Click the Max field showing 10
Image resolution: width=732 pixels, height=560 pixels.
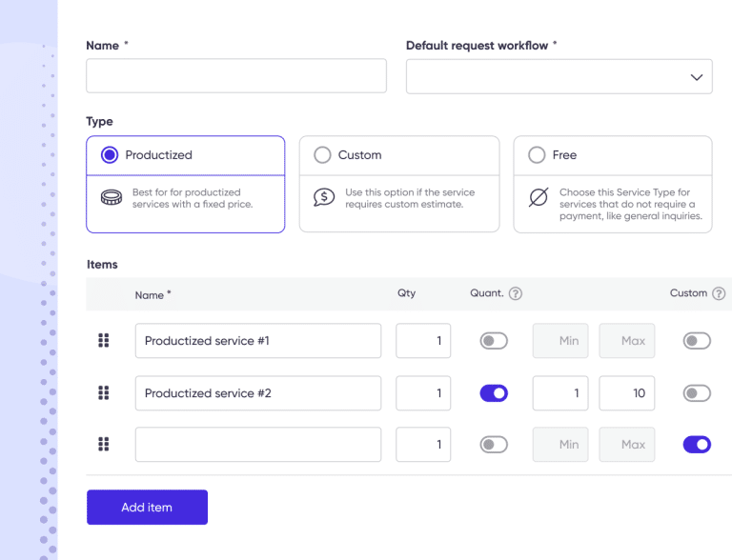click(627, 392)
